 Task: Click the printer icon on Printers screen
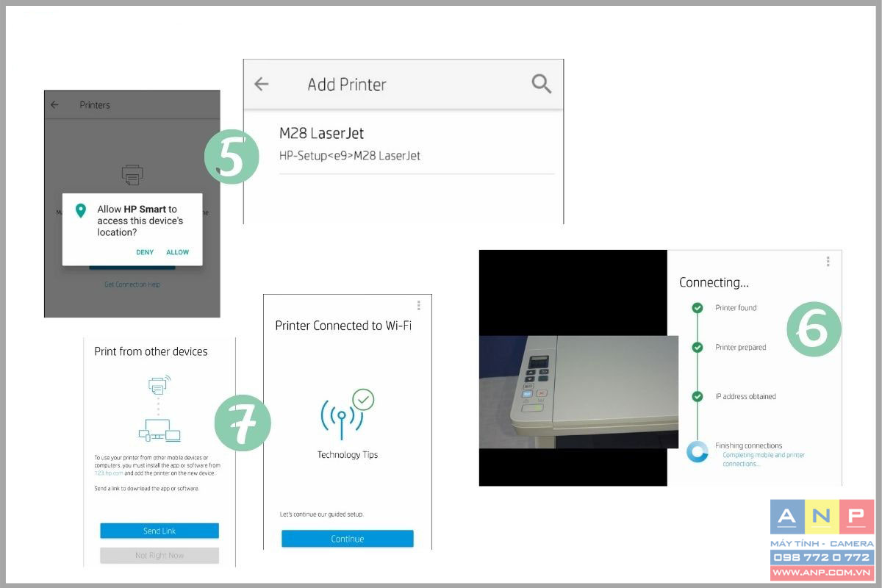pos(132,175)
